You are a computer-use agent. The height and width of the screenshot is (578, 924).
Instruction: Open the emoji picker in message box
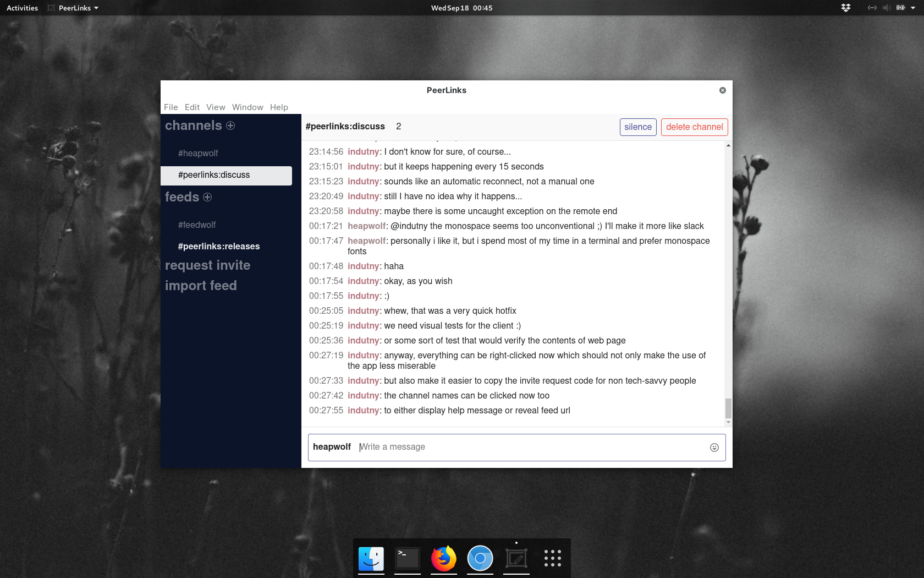click(x=714, y=448)
